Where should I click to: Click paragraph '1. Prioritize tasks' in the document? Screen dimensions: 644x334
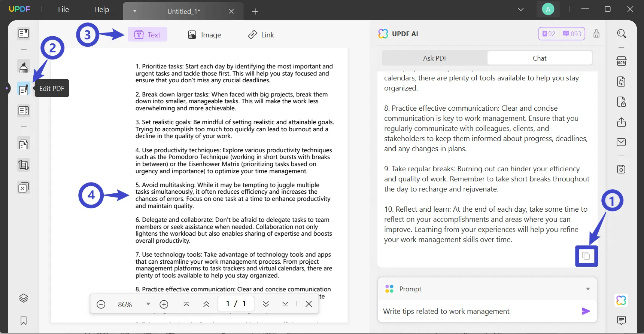click(x=234, y=73)
